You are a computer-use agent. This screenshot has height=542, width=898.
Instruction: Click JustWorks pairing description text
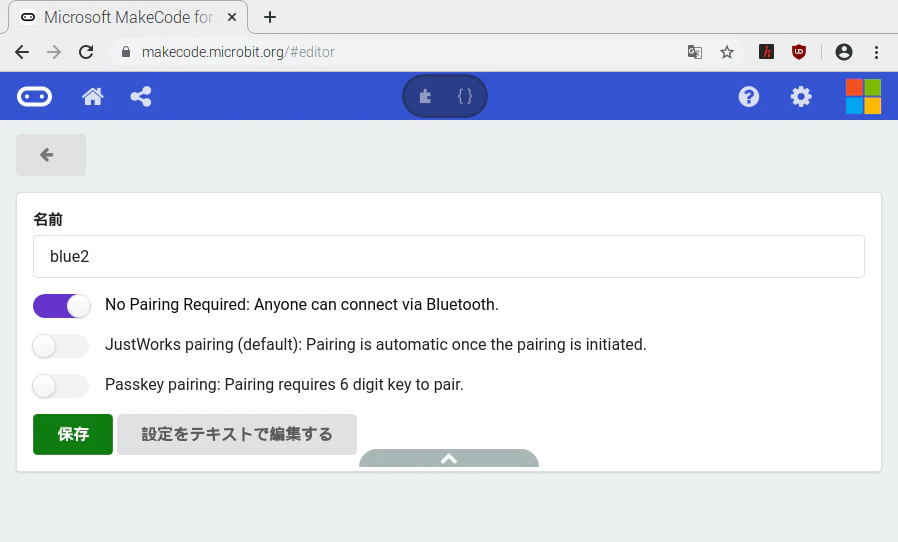[376, 345]
